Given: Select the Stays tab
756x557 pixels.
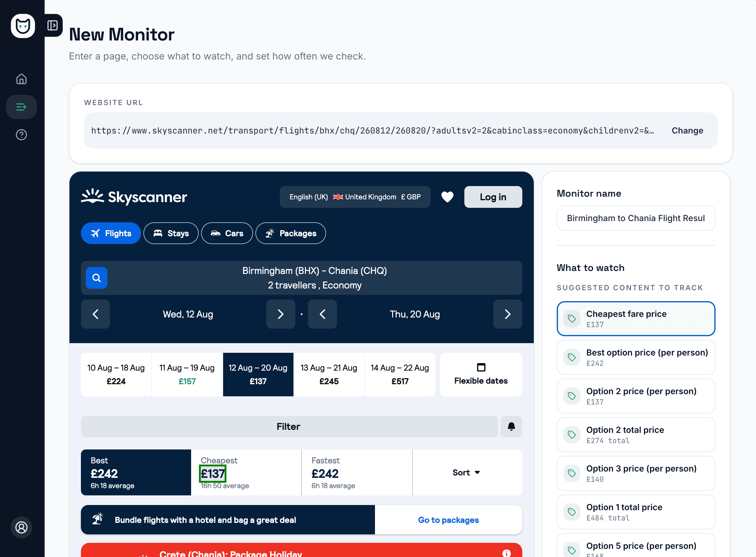Looking at the screenshot, I should [171, 233].
